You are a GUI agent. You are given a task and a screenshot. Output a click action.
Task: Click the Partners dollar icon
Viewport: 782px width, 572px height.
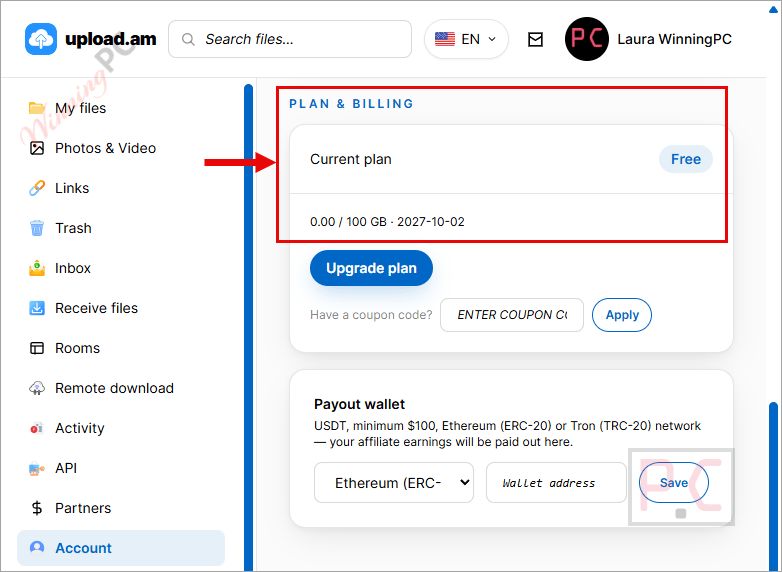(x=37, y=508)
